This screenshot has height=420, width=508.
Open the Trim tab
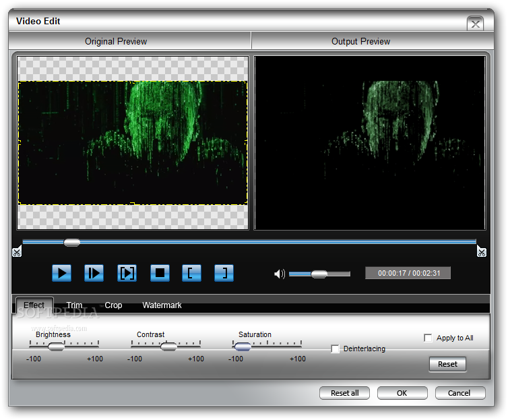click(x=74, y=305)
